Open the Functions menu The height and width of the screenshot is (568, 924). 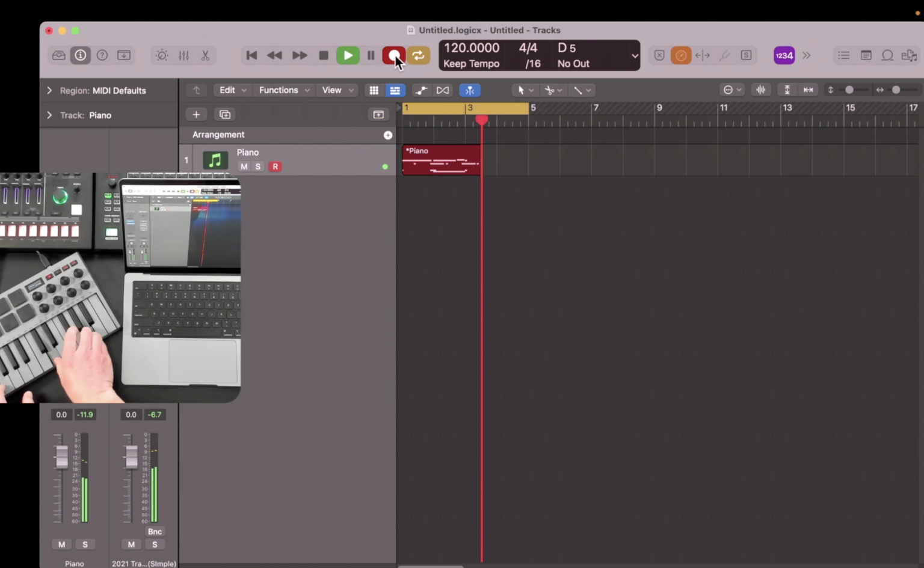click(279, 90)
